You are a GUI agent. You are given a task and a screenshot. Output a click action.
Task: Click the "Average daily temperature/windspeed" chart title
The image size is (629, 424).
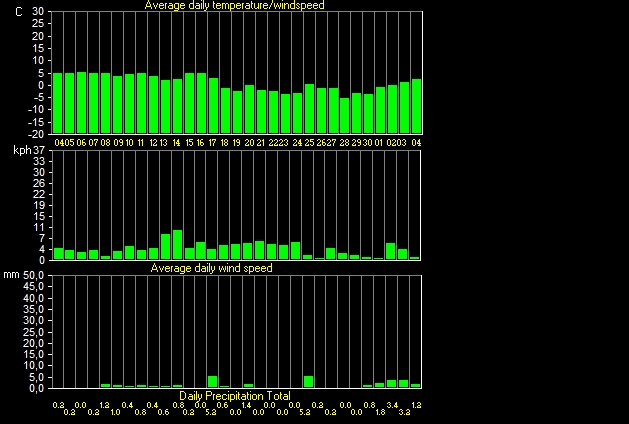(x=234, y=5)
